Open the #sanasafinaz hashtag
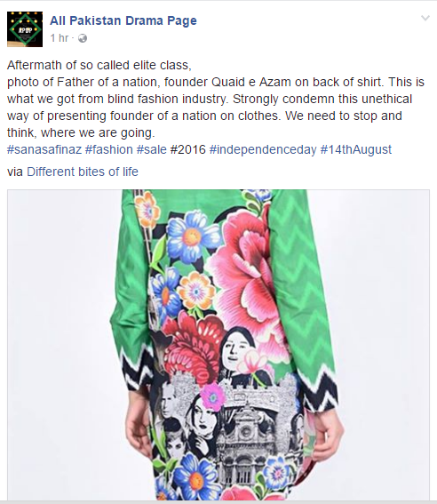437x504 pixels. point(44,150)
